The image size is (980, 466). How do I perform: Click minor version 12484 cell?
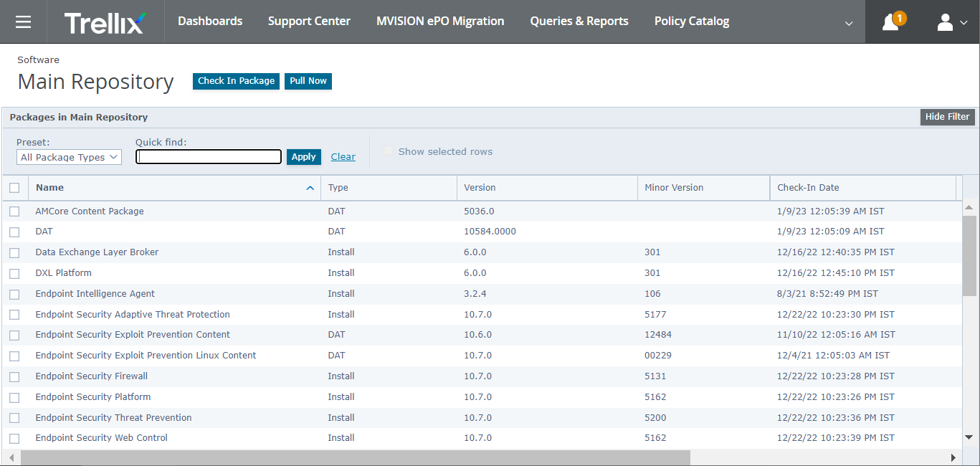tap(657, 335)
